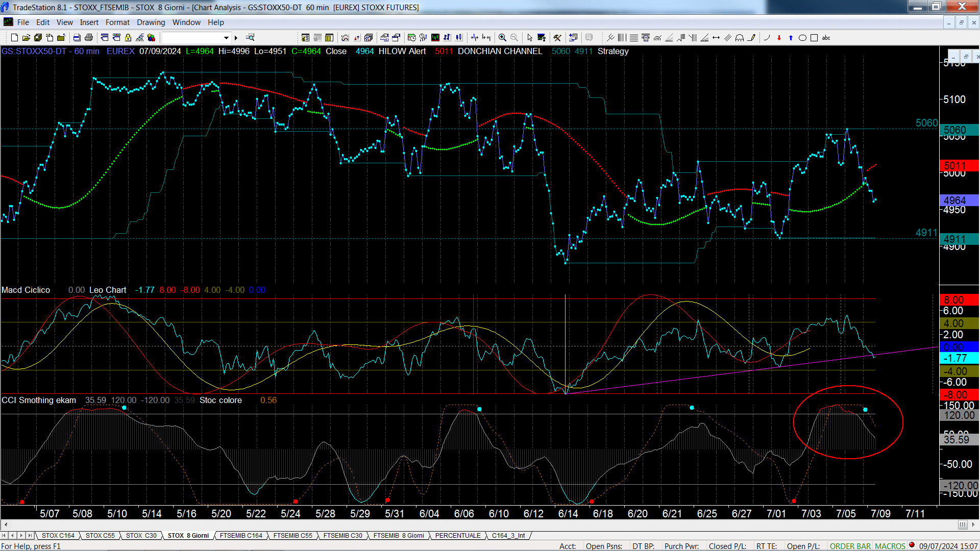
Task: Select the green bar chart on black icon
Action: click(435, 38)
